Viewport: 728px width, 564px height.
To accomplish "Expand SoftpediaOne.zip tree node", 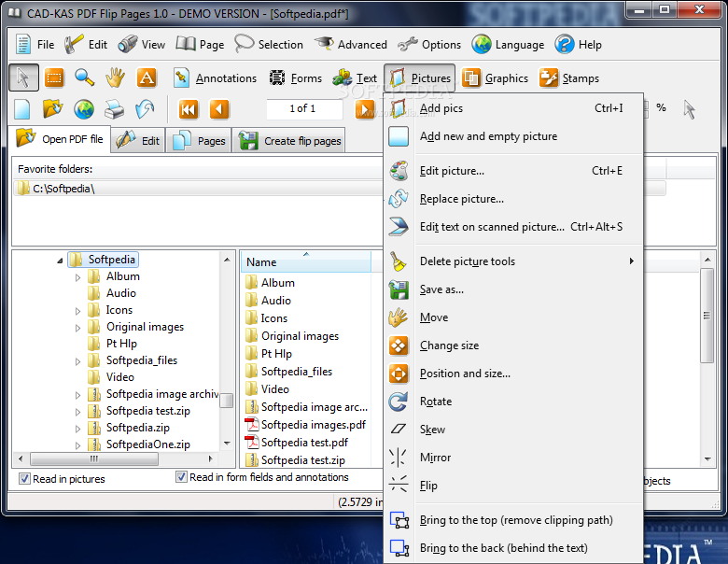I will (x=77, y=445).
